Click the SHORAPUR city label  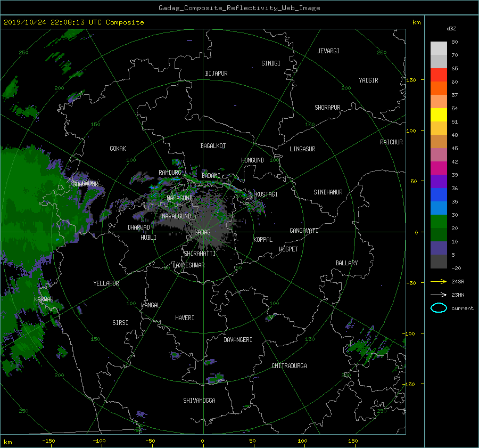coord(327,108)
